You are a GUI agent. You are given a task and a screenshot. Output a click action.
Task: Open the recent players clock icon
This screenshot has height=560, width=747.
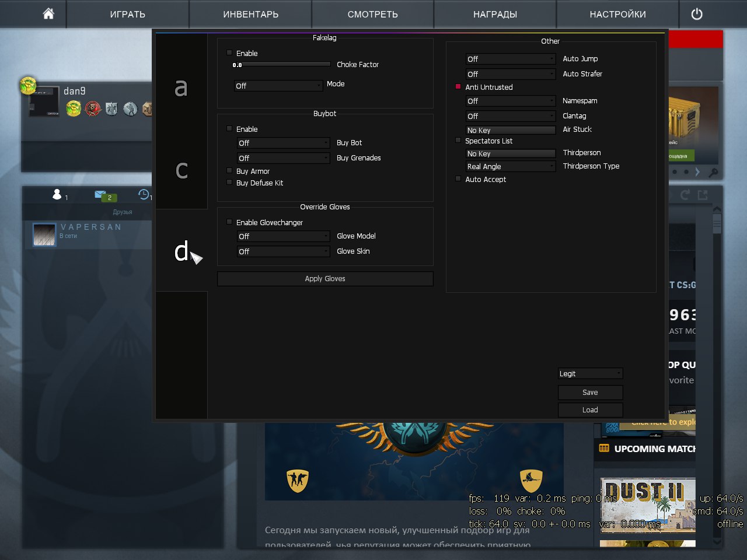tap(144, 194)
